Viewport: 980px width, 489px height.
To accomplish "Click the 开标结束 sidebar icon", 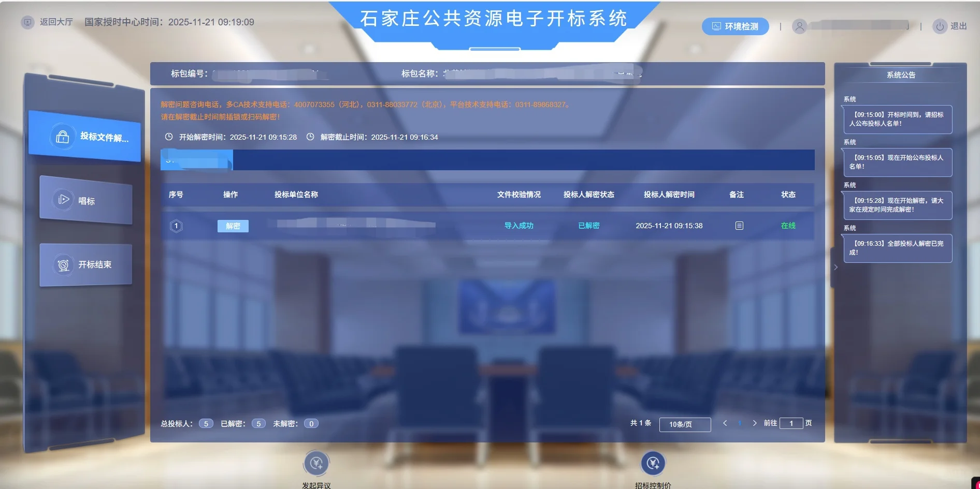I will (85, 264).
